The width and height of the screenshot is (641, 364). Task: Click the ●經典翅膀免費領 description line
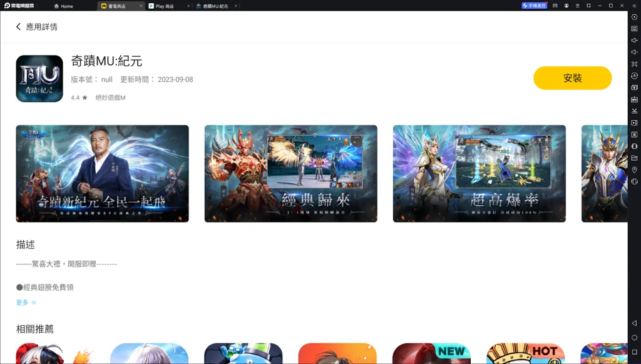45,287
